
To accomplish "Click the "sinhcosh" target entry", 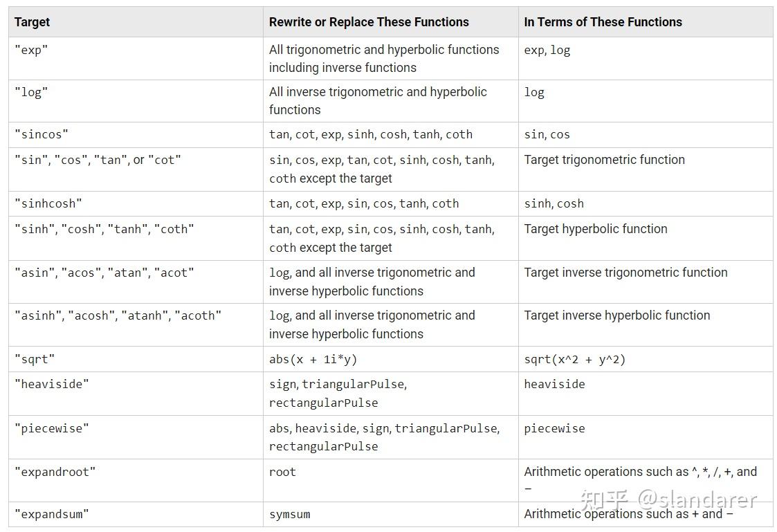I will (48, 203).
